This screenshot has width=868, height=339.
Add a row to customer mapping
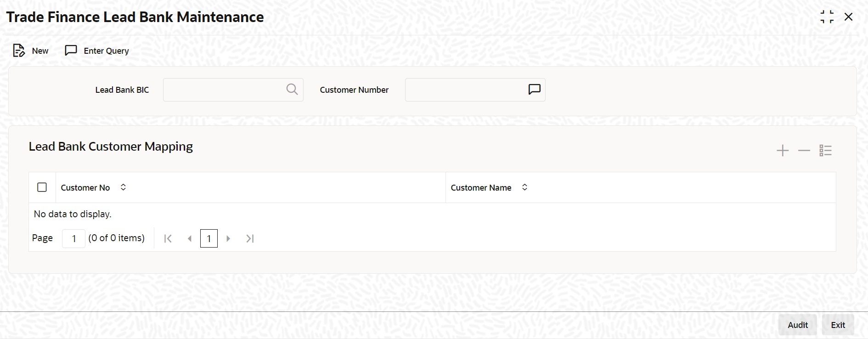[x=782, y=151]
